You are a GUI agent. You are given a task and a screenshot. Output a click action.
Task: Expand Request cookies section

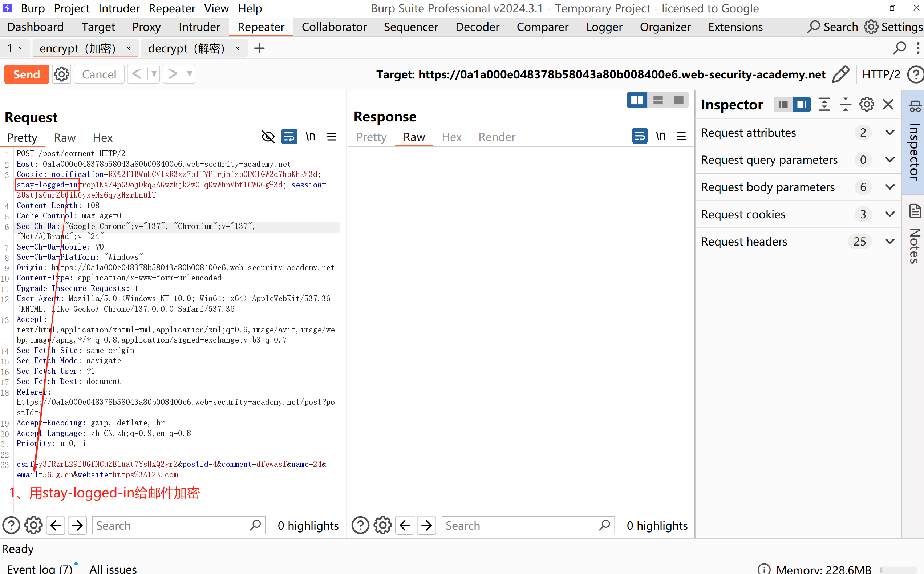(x=889, y=214)
